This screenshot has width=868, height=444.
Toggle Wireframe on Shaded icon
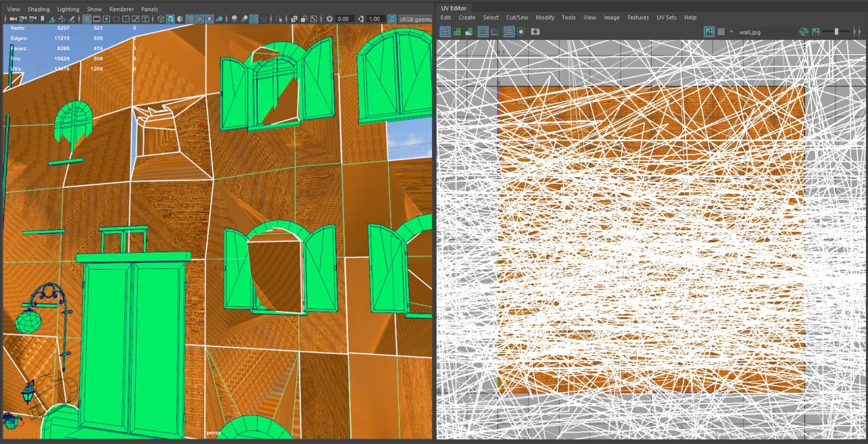tap(190, 19)
